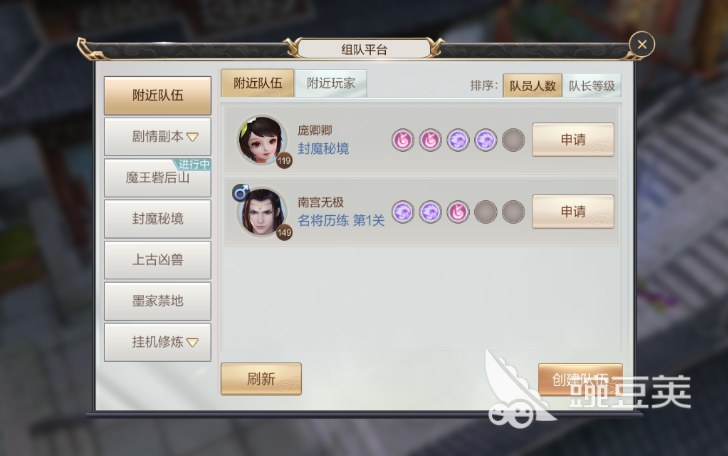Click the empty fourth slot in 南宫无极's team
The height and width of the screenshot is (456, 728).
[x=486, y=212]
